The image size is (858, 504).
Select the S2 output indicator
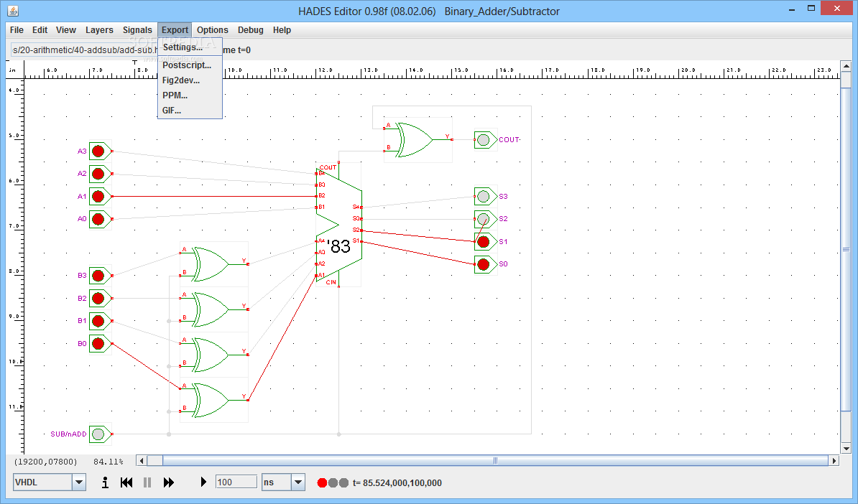coord(483,219)
